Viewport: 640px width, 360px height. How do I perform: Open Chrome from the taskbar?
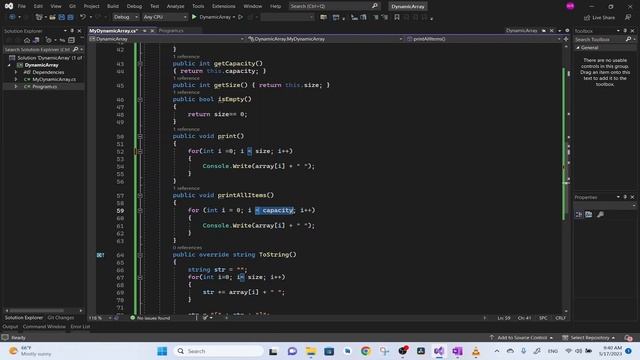[x=366, y=351]
